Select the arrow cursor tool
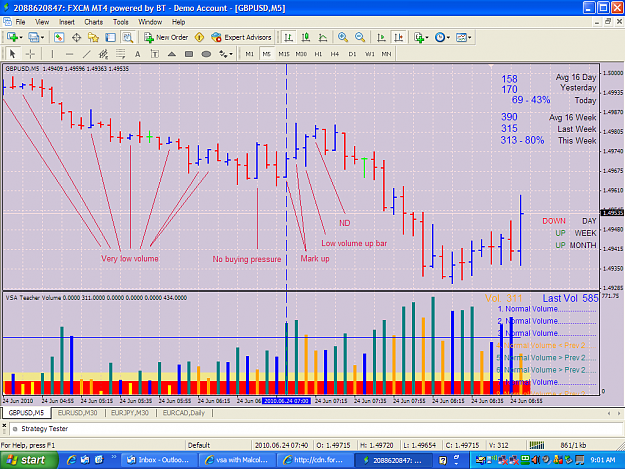The height and width of the screenshot is (469, 625). tap(12, 54)
